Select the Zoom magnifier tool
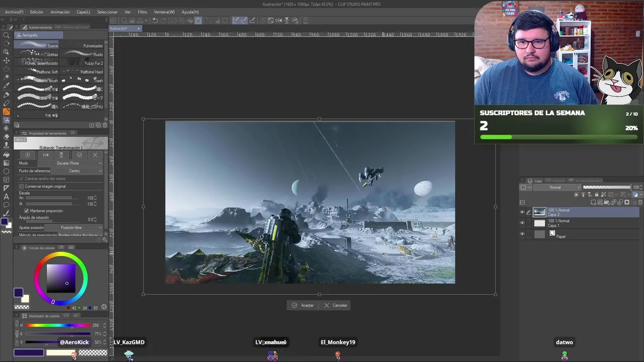Screen dimensions: 644x362 coord(7,35)
